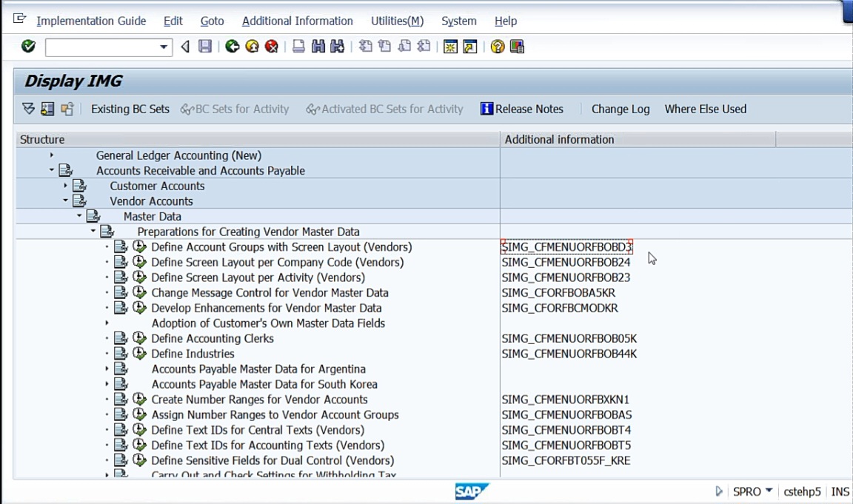
Task: Collapse the Vendor Accounts node
Action: click(65, 201)
